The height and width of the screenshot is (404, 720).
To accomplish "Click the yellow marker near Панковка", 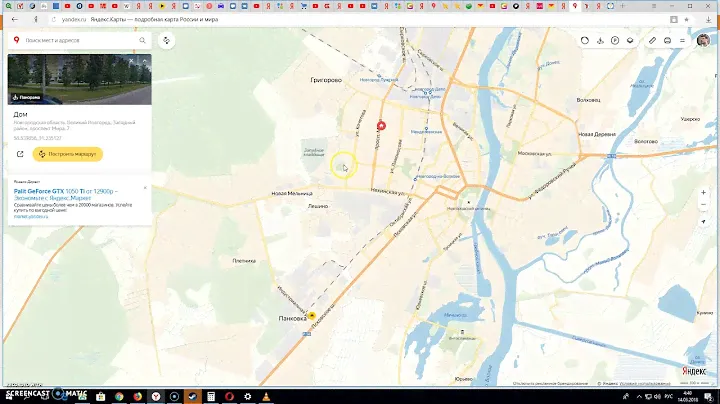I will coord(311,315).
